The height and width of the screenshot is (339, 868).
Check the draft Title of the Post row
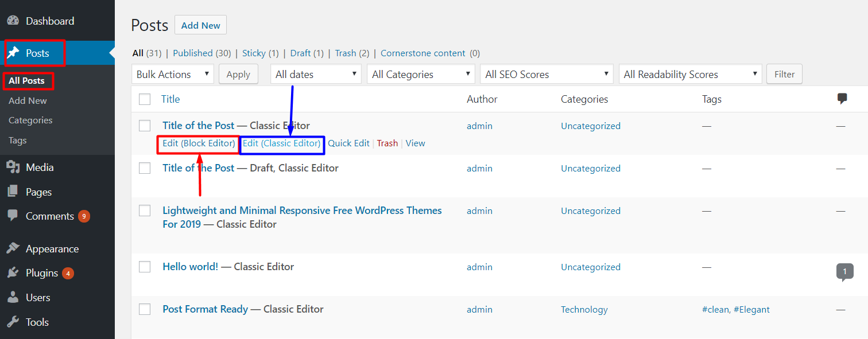[145, 168]
